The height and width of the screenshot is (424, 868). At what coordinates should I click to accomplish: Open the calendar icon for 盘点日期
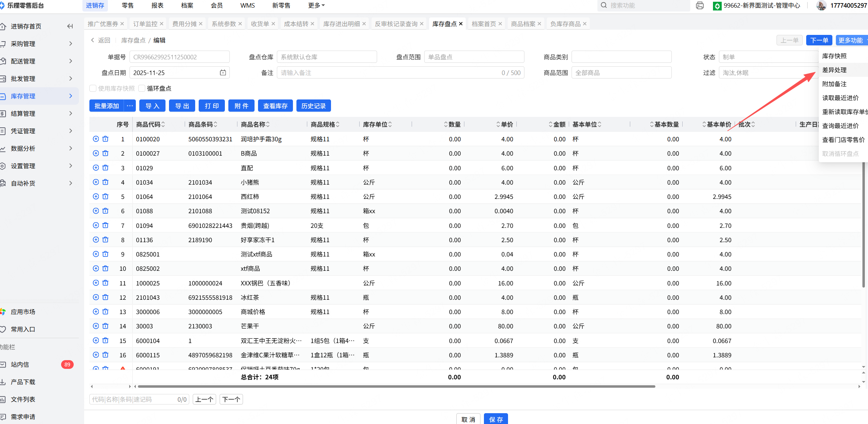(223, 73)
